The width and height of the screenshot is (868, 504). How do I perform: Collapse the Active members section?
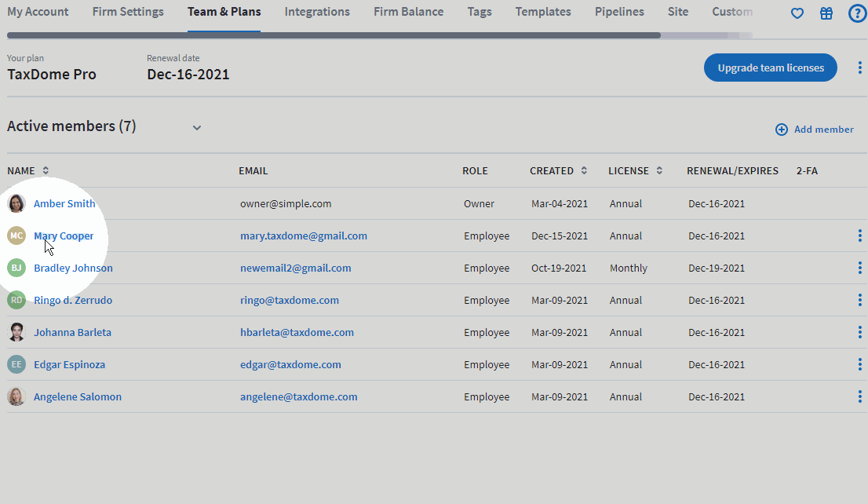point(196,127)
